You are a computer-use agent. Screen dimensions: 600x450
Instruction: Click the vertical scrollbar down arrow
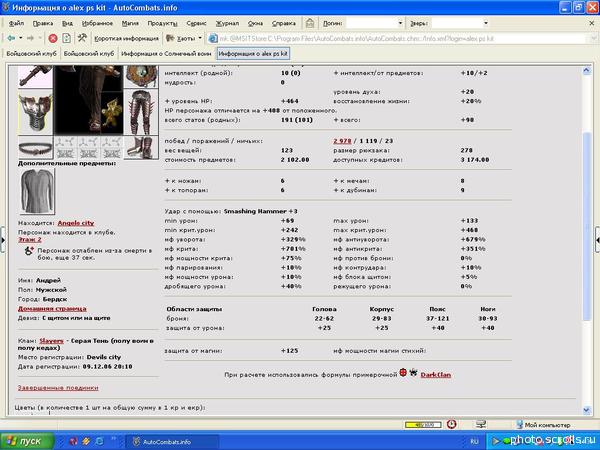(x=587, y=410)
